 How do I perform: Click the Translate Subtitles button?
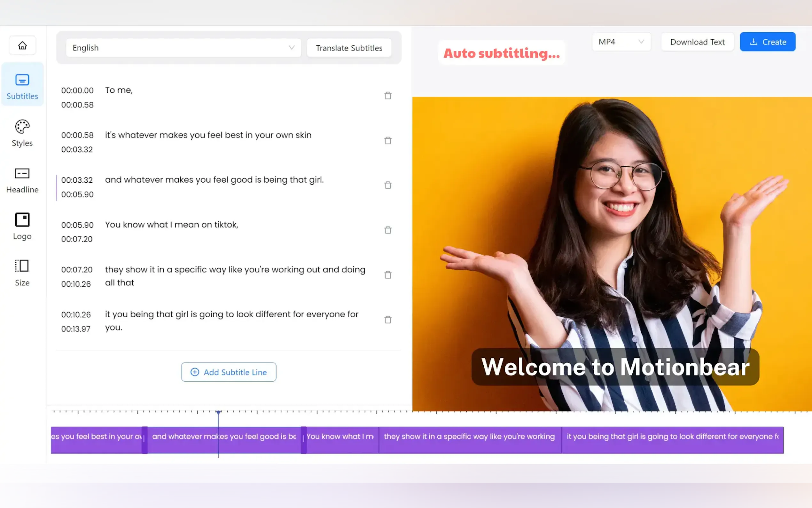click(349, 48)
